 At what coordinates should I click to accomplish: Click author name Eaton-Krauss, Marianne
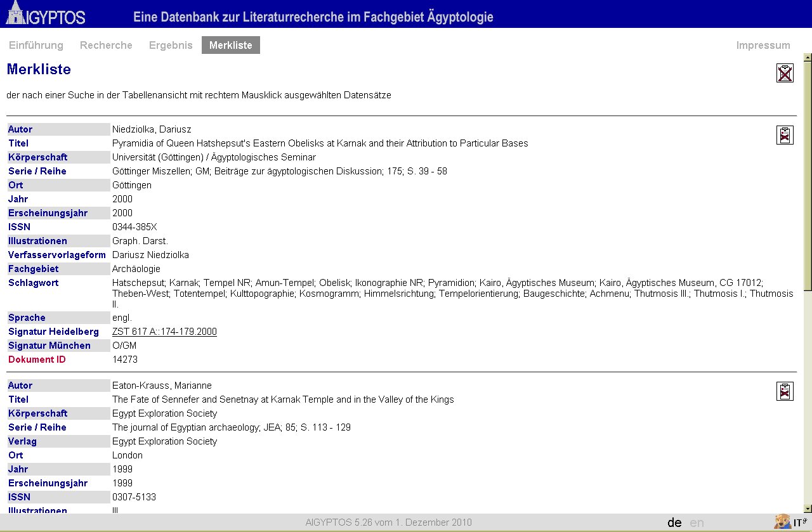click(x=162, y=386)
